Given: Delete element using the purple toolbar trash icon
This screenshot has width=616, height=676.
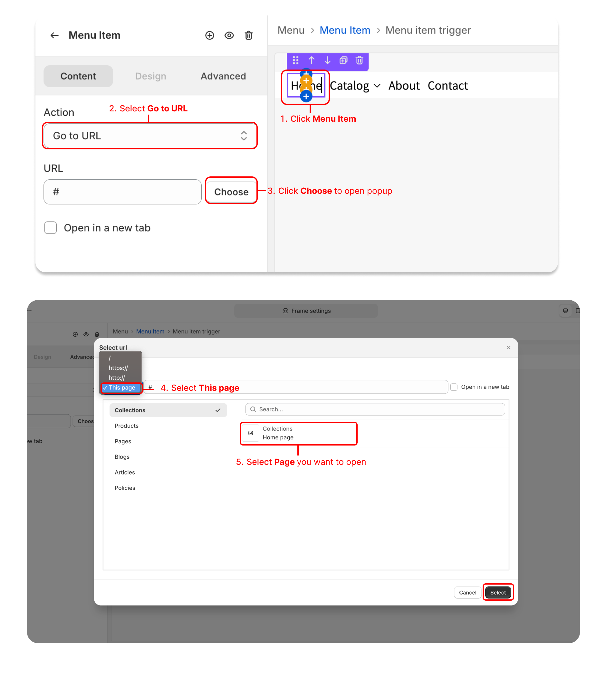Looking at the screenshot, I should (359, 61).
